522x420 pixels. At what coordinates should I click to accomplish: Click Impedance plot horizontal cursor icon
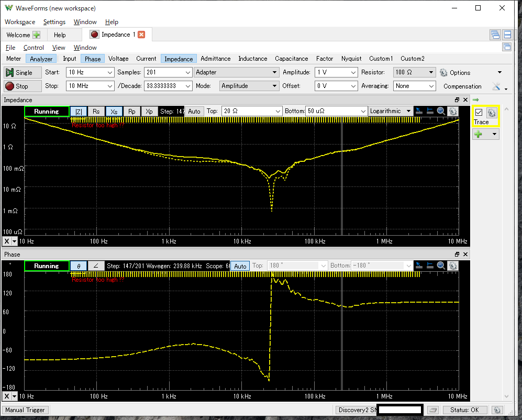pos(430,111)
